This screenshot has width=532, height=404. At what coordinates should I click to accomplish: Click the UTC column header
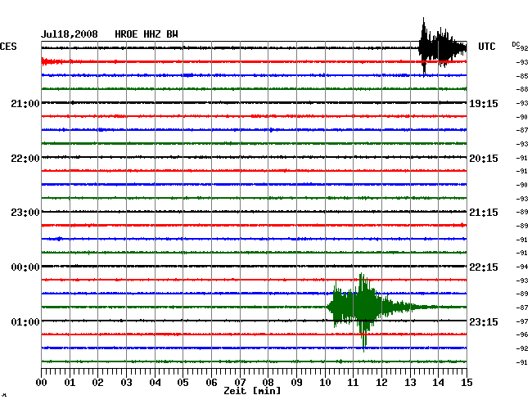[486, 47]
